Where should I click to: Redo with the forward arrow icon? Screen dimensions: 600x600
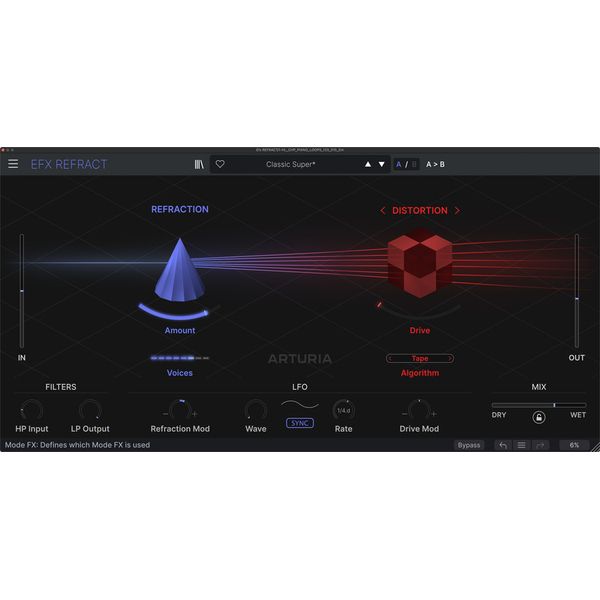click(540, 445)
